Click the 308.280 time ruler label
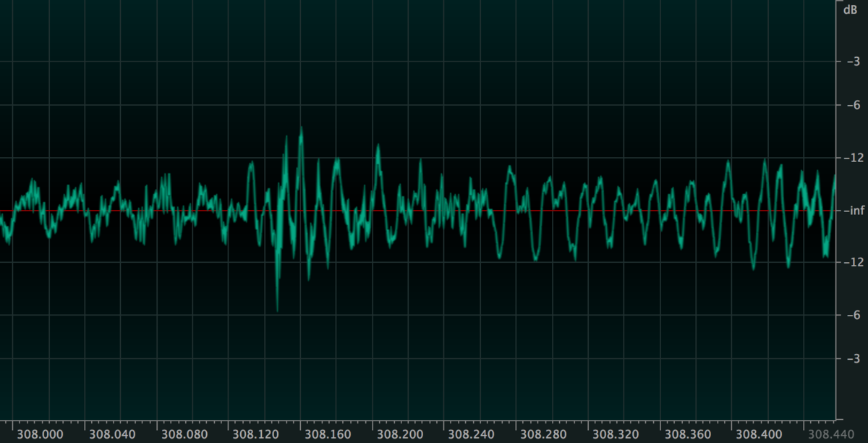 (544, 434)
